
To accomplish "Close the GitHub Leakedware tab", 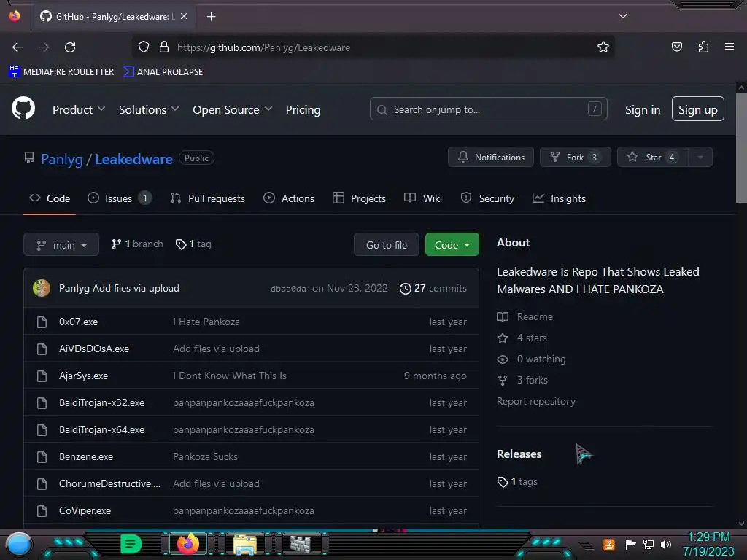I will pyautogui.click(x=184, y=16).
